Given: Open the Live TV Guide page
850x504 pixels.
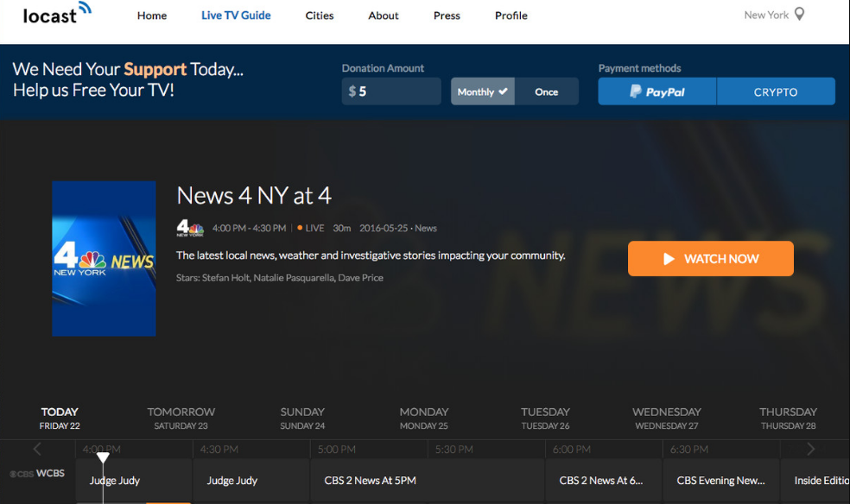Looking at the screenshot, I should 236,16.
